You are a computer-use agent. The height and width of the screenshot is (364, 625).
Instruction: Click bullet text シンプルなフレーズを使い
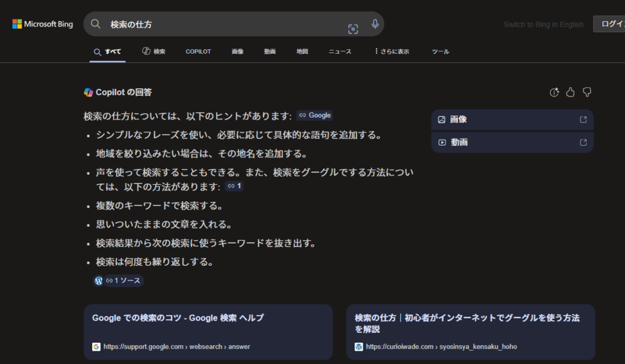[x=239, y=135]
